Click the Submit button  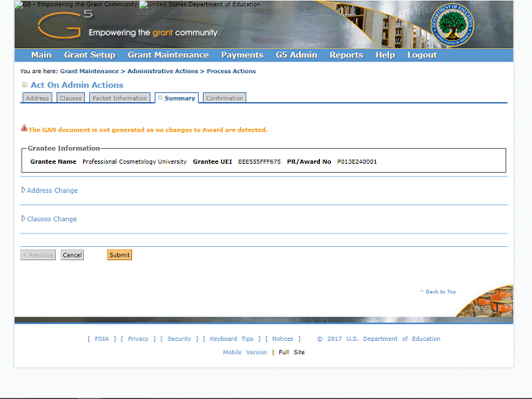pos(120,255)
